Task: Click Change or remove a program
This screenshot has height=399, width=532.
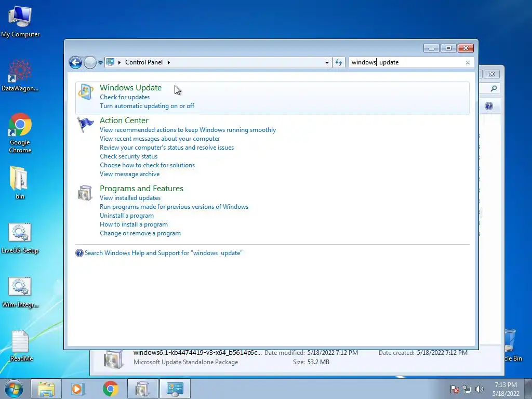Action: click(140, 233)
